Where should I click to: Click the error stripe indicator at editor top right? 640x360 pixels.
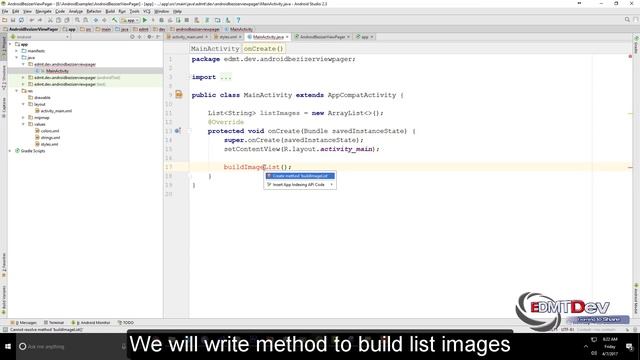[630, 56]
